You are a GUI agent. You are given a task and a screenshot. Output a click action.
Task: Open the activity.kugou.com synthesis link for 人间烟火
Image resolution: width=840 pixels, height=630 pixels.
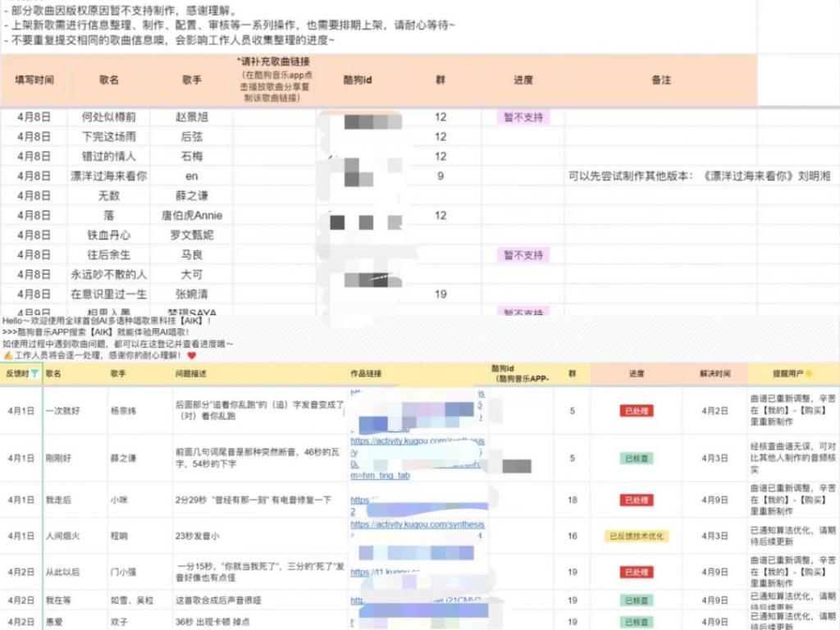click(x=418, y=524)
